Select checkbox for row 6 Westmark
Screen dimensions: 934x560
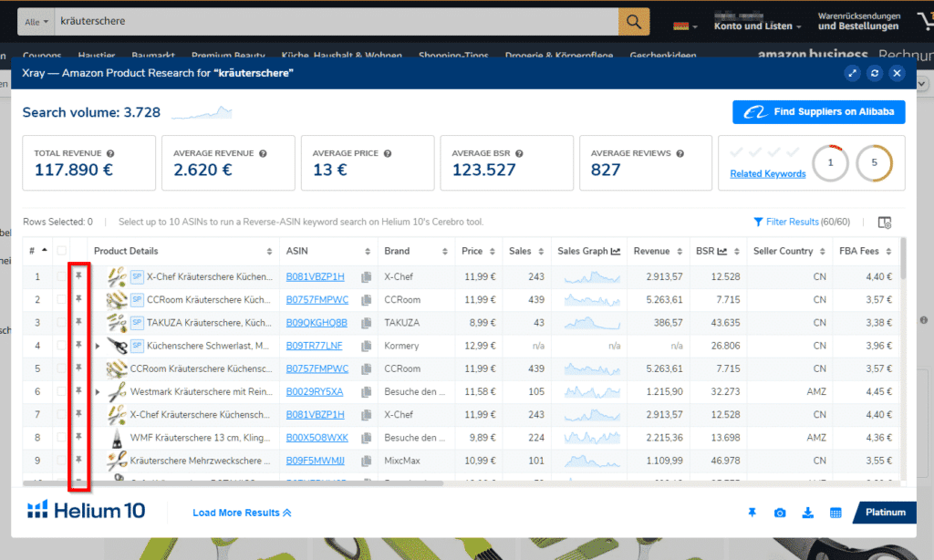coord(61,391)
